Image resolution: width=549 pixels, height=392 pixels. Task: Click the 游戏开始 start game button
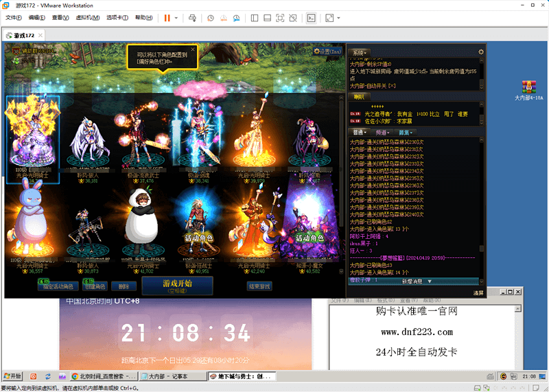[x=177, y=286]
